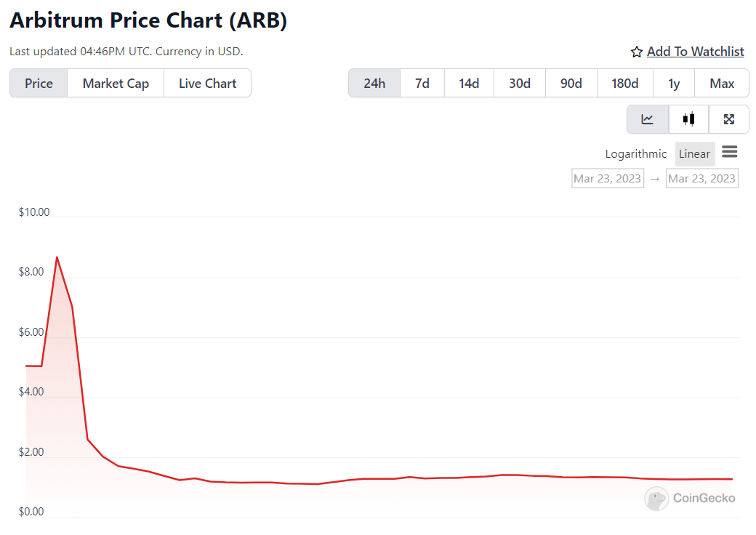Open the Live Chart tab
The image size is (756, 535).
207,84
